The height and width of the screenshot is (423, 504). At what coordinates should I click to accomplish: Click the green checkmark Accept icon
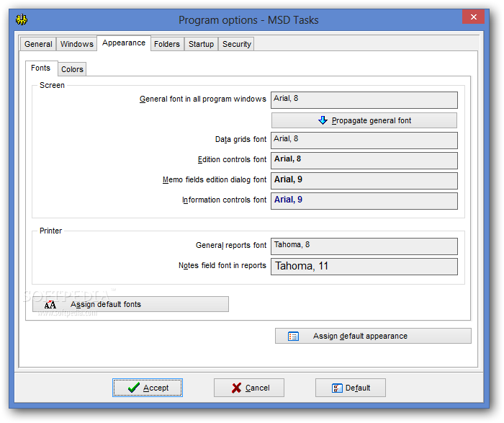[134, 388]
